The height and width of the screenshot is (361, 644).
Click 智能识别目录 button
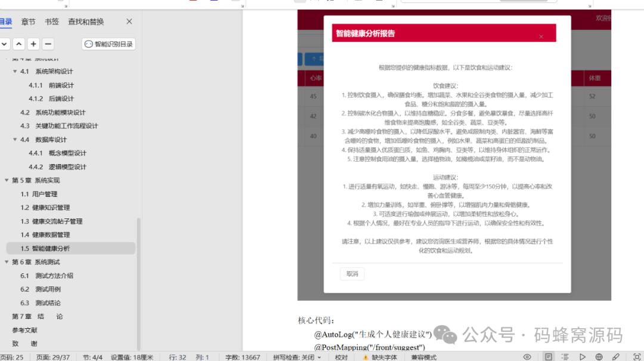(x=109, y=44)
